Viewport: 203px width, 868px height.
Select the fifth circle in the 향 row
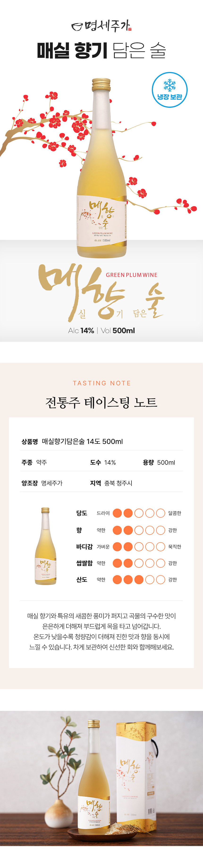pyautogui.click(x=161, y=530)
